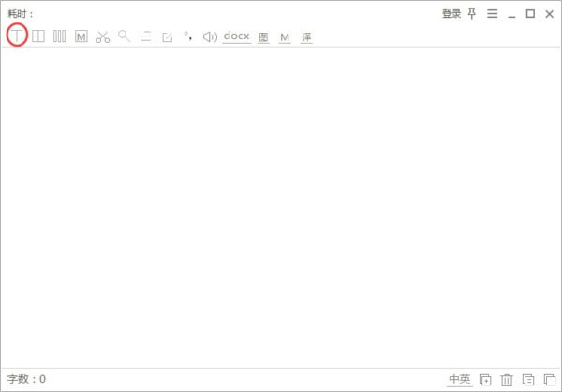Image resolution: width=562 pixels, height=392 pixels.
Task: Click the edit pencil icon
Action: point(168,36)
